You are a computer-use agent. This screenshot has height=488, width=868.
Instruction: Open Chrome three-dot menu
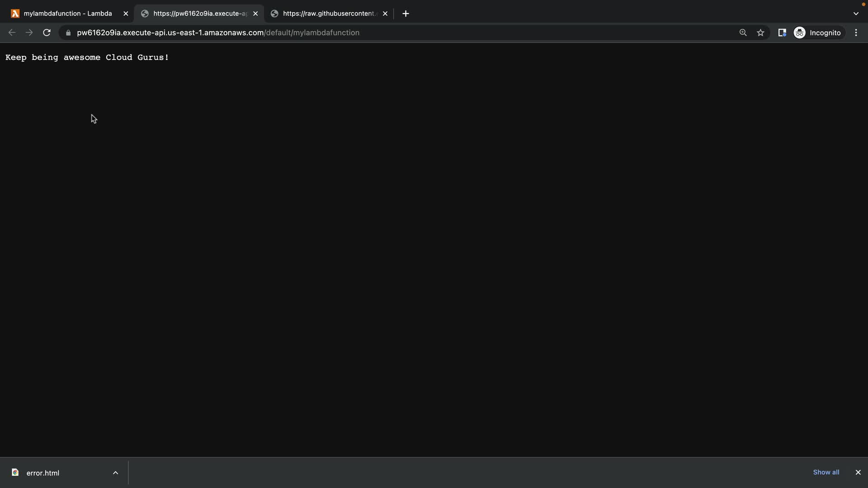[x=856, y=33]
